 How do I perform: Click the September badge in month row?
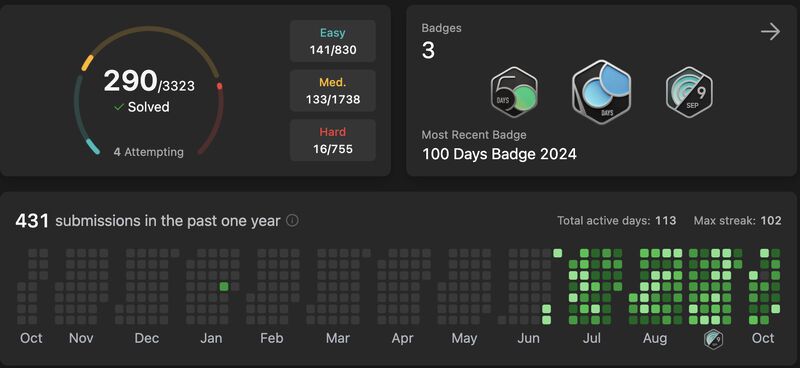713,338
